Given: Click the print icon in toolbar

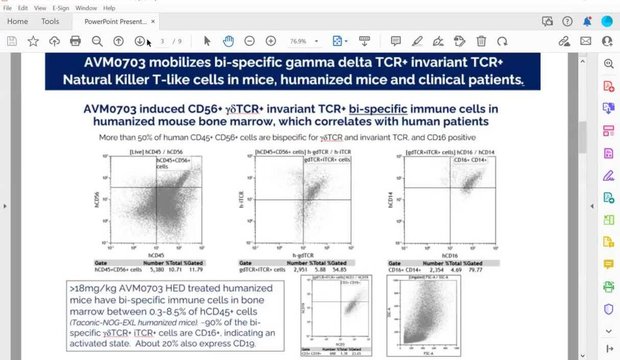Looking at the screenshot, I should coord(75,41).
